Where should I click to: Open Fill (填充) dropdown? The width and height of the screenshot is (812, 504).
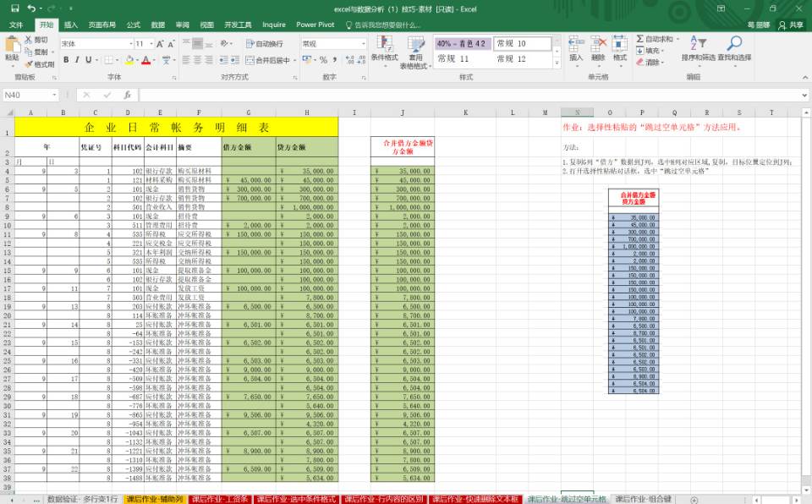[650, 50]
